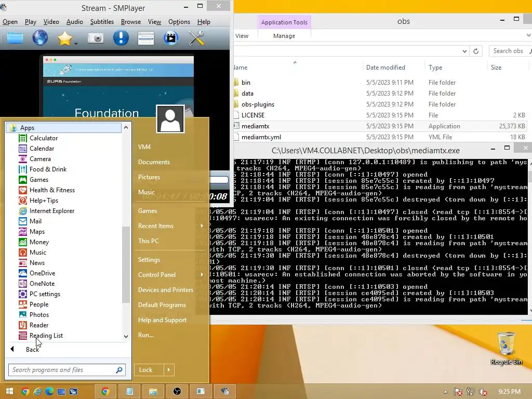This screenshot has width=532, height=399.
Task: Open the address bar history dropdown in obs window
Action: (464, 51)
